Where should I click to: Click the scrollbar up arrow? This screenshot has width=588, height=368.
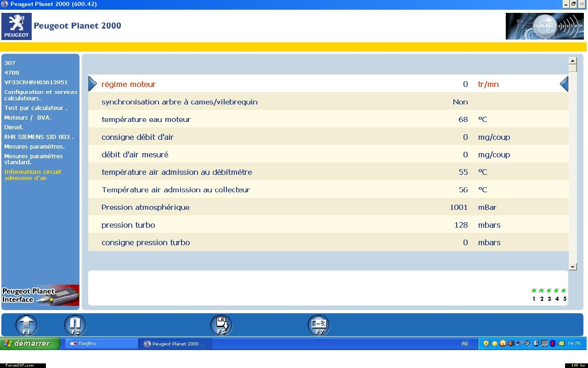coord(572,61)
